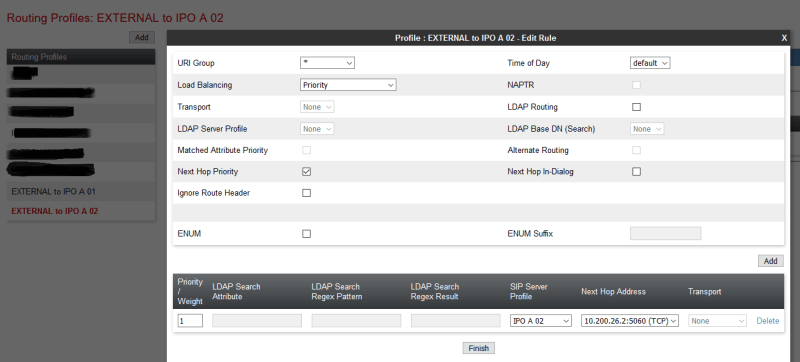The height and width of the screenshot is (362, 800).
Task: Click the LDAP Search Attribute field
Action: tap(257, 321)
